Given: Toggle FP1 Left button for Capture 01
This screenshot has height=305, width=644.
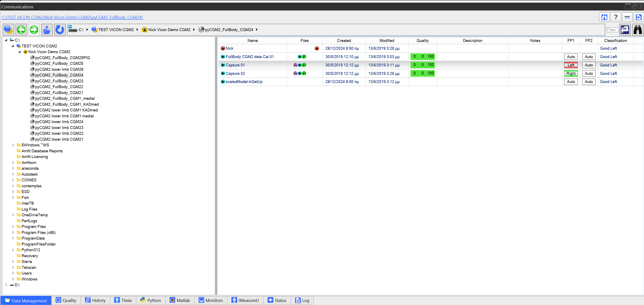Looking at the screenshot, I should [571, 65].
